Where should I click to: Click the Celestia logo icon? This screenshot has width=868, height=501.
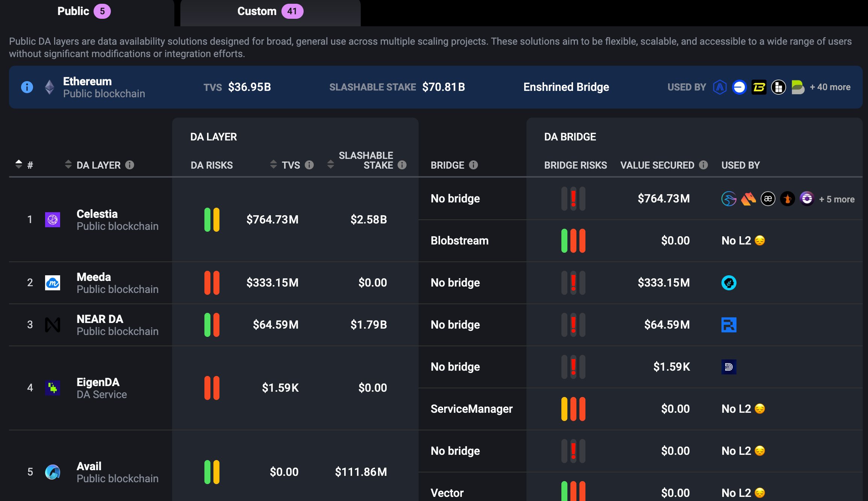(53, 220)
